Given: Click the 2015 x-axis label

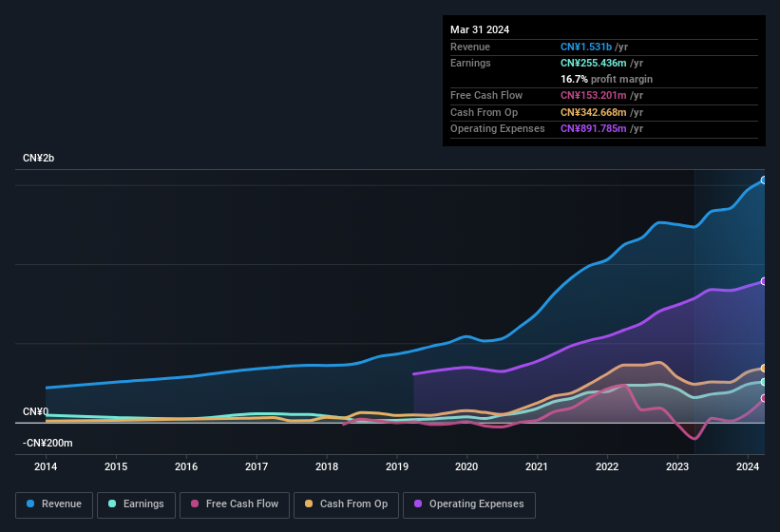Looking at the screenshot, I should tap(116, 466).
